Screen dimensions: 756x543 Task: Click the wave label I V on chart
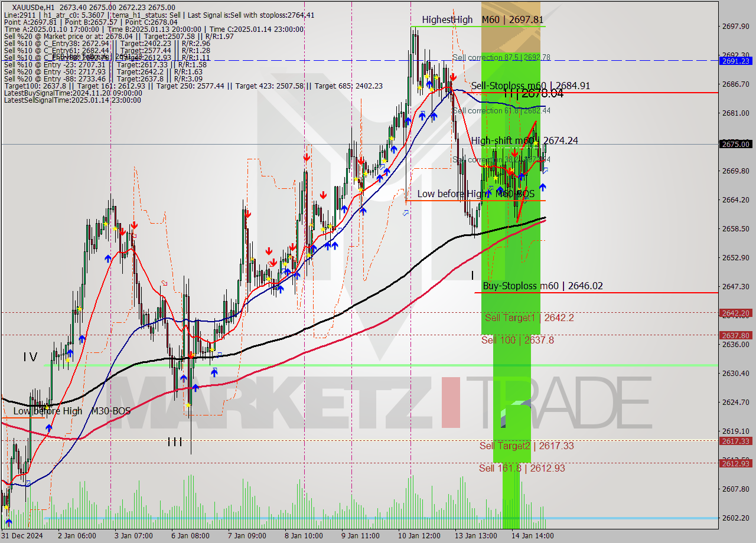pos(30,357)
